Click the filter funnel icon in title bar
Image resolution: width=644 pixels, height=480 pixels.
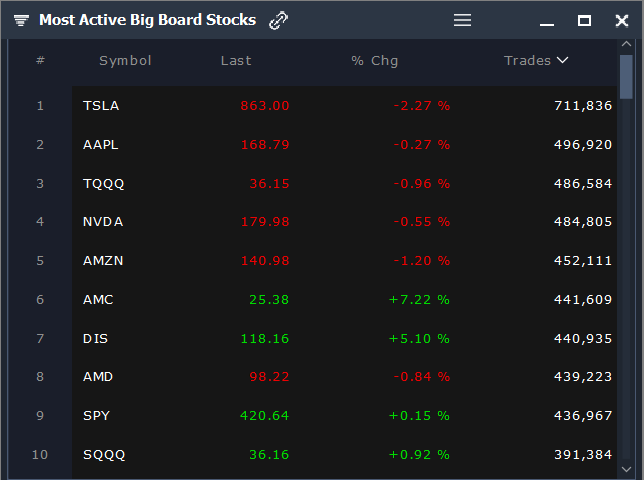[21, 20]
